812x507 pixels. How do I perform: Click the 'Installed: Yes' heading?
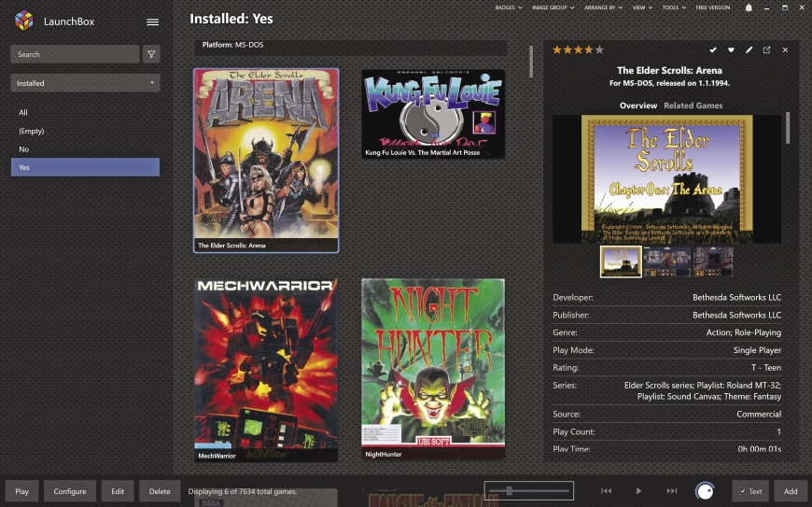click(231, 20)
